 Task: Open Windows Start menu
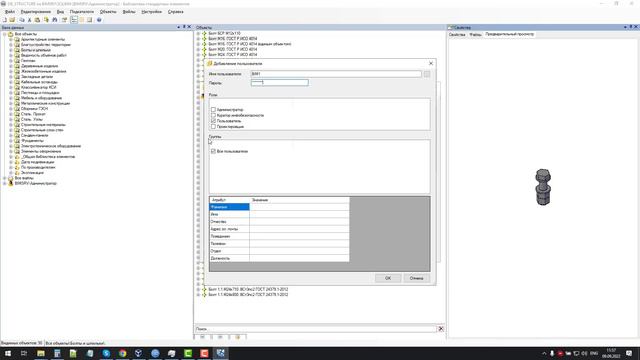click(8, 353)
